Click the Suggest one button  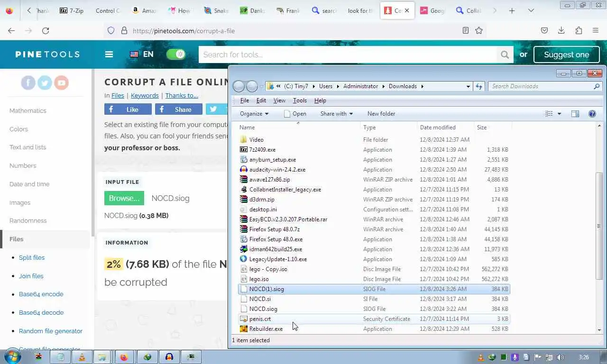coord(567,55)
